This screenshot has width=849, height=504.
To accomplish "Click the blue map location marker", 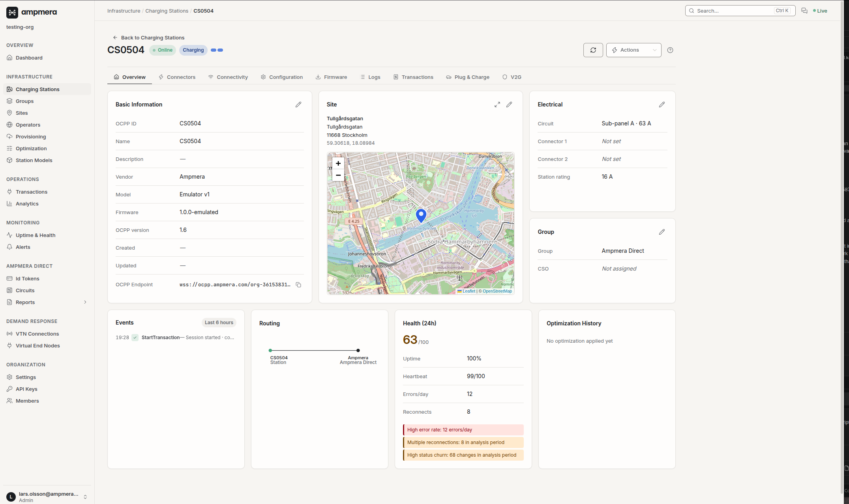I will 421,216.
